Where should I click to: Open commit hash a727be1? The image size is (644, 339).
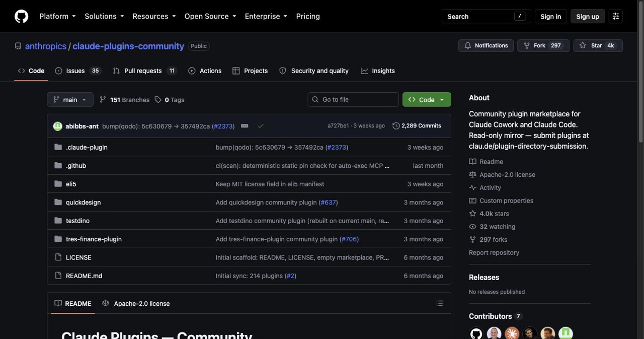[x=338, y=126]
